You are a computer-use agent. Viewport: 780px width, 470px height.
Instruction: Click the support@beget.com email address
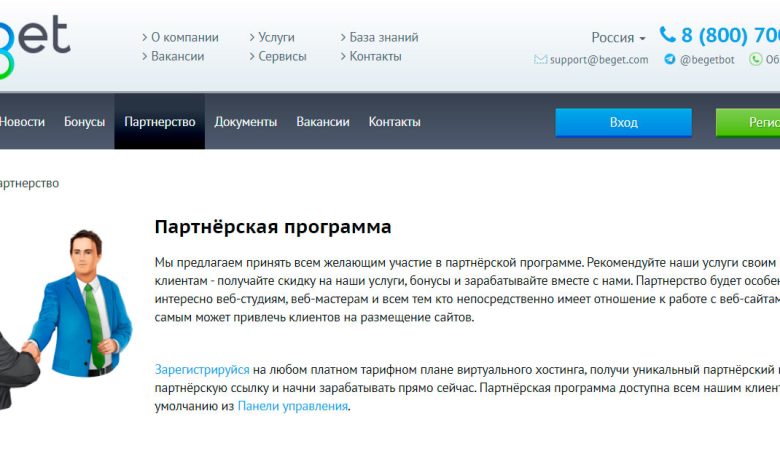point(598,60)
